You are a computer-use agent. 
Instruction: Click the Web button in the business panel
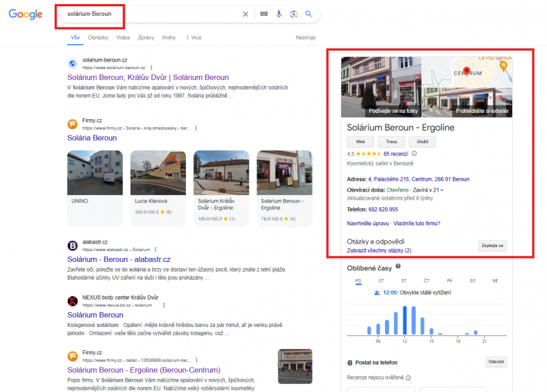pos(360,142)
